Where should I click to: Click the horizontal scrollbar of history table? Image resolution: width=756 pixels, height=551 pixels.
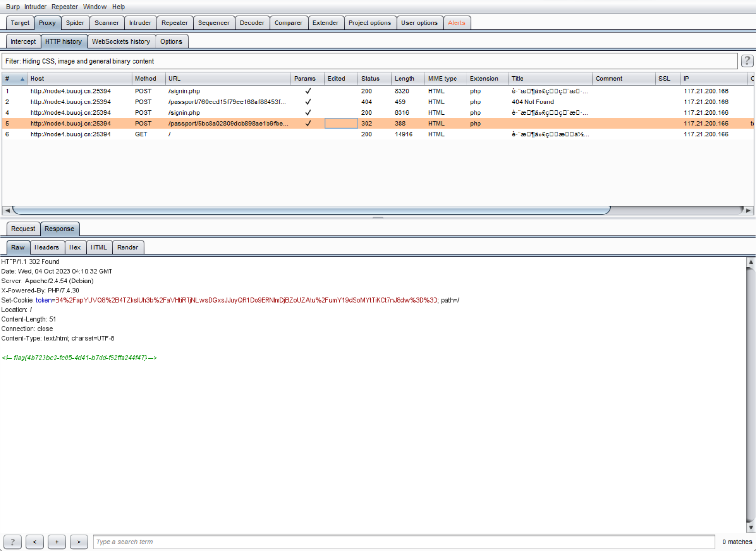311,211
